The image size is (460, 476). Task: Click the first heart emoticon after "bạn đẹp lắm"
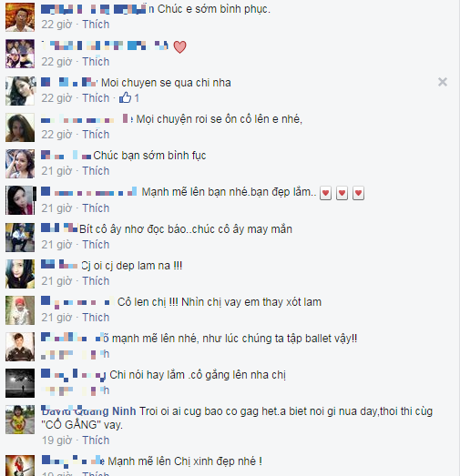[325, 193]
